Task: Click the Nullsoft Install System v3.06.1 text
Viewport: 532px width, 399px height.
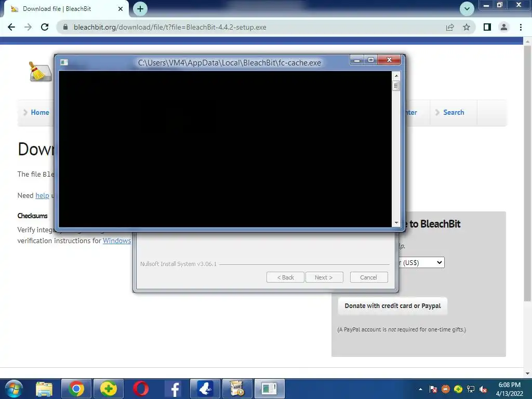Action: 179,264
